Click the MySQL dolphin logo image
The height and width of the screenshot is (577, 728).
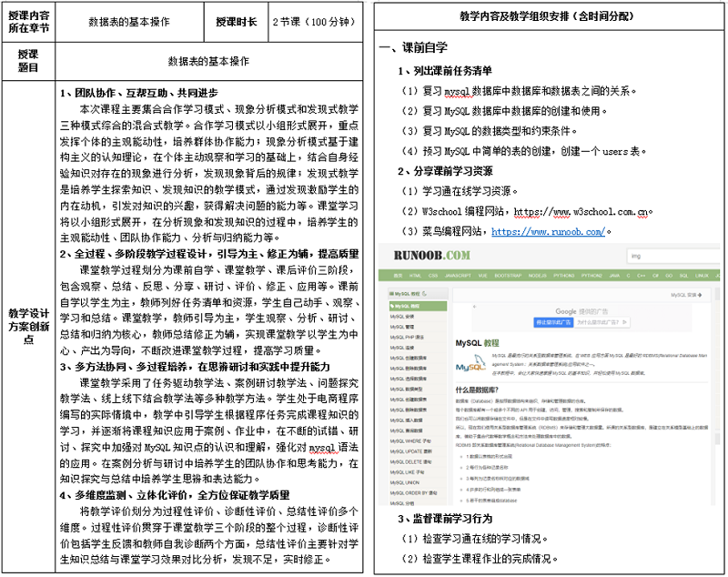471,365
